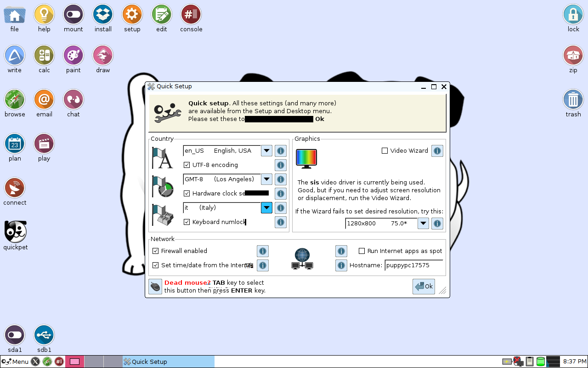
Task: Click the battery tray icon
Action: pos(507,362)
